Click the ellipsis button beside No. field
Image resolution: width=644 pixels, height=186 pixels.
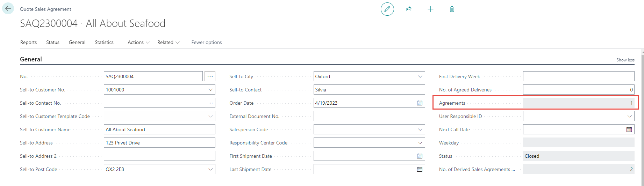[x=210, y=76]
